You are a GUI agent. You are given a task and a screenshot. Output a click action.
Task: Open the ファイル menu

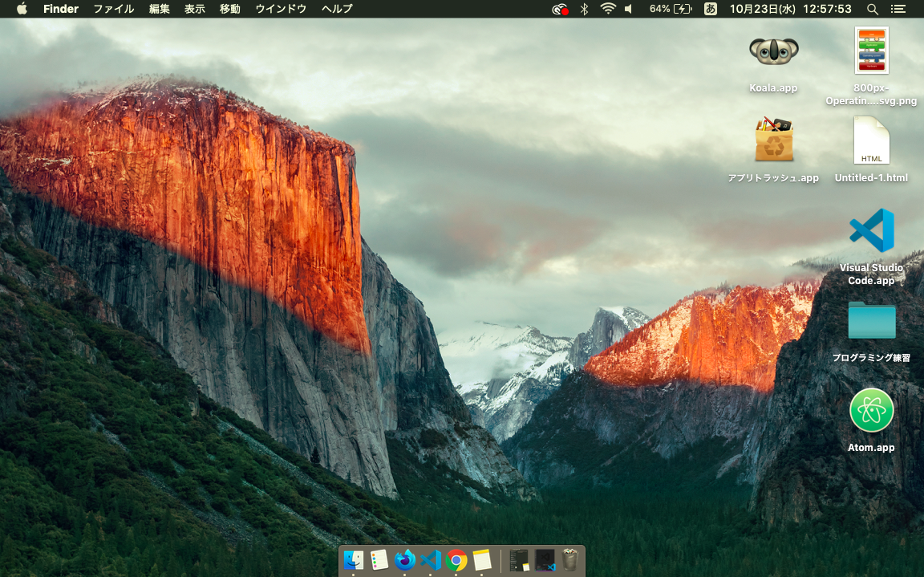[114, 9]
